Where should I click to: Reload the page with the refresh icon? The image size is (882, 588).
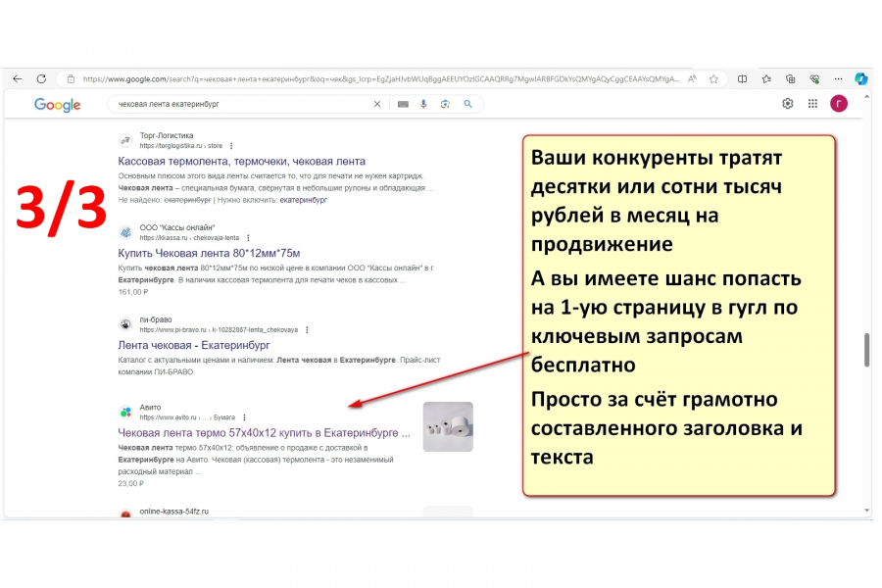pos(41,78)
